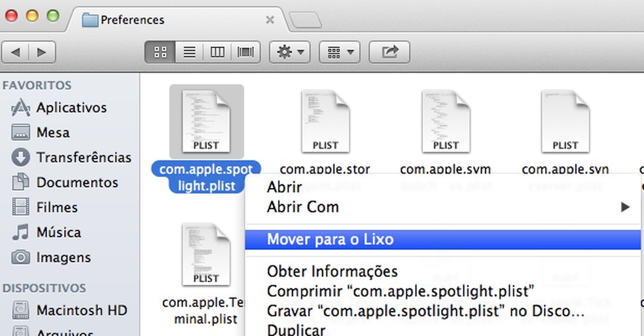Switch to column view
The width and height of the screenshot is (644, 336).
(x=217, y=52)
